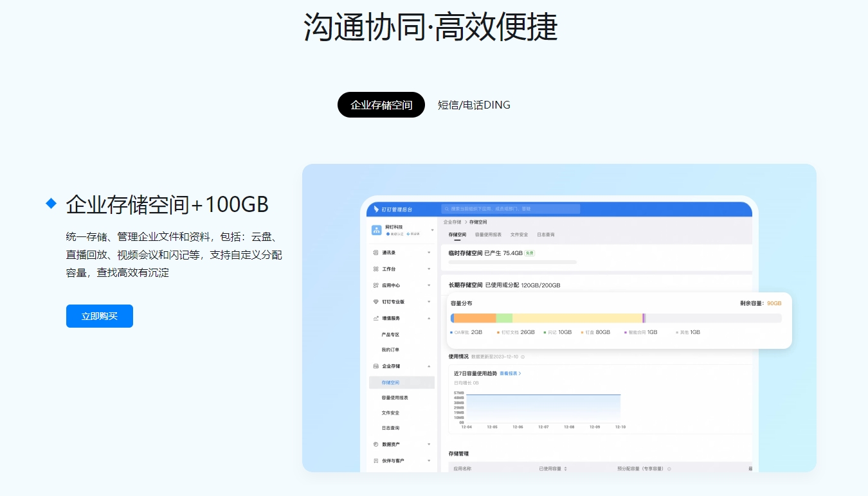Click the 立即购买 button
The height and width of the screenshot is (496, 868).
(100, 316)
